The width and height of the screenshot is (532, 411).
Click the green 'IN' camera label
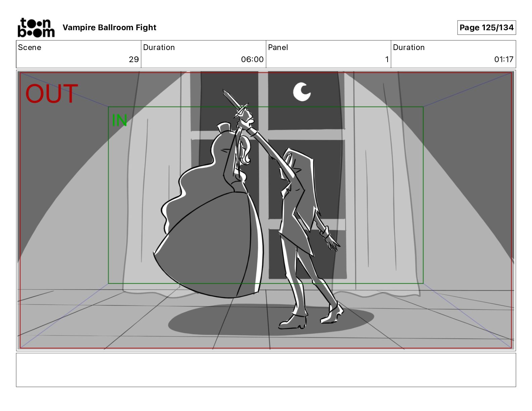click(119, 120)
